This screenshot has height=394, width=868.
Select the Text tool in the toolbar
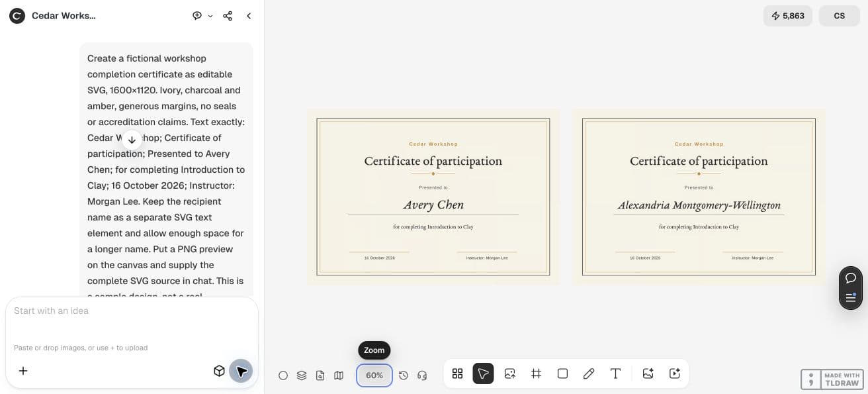(615, 373)
